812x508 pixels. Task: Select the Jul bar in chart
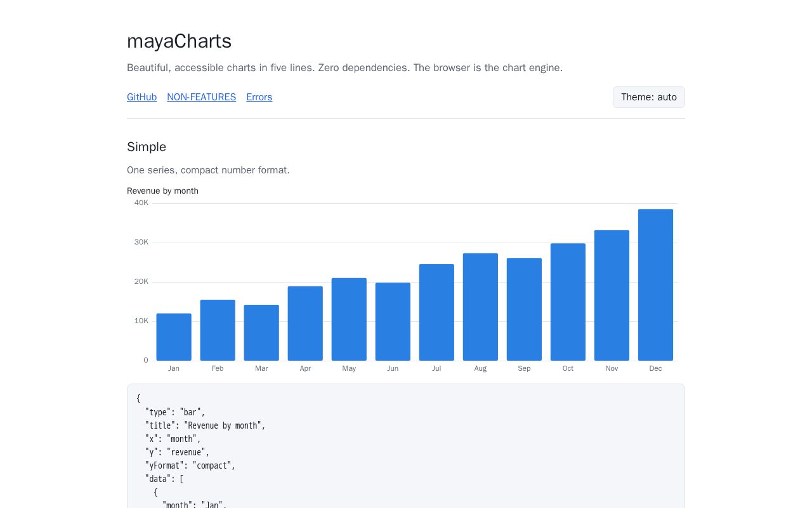[x=436, y=312]
